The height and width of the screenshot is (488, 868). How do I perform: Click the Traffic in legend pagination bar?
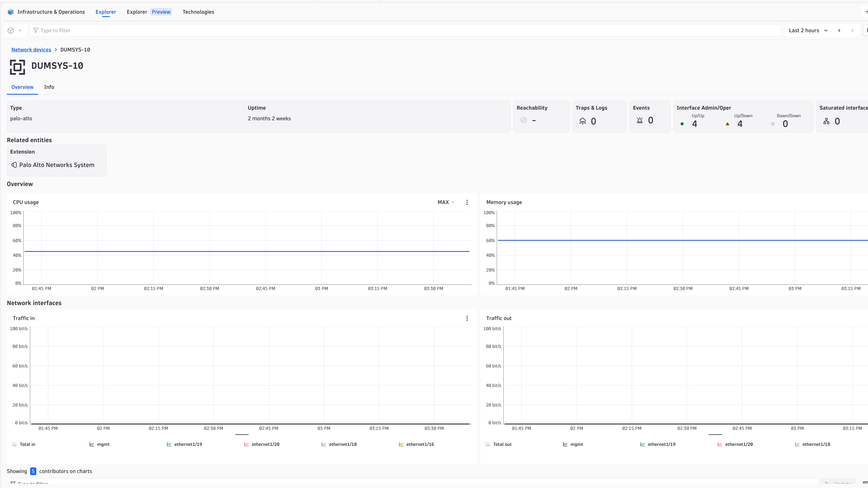point(242,434)
